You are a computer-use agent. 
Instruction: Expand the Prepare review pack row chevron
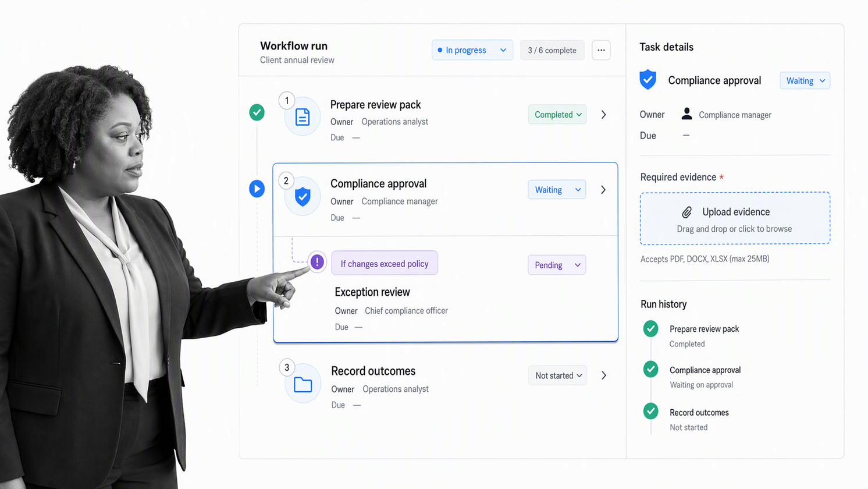pos(604,115)
